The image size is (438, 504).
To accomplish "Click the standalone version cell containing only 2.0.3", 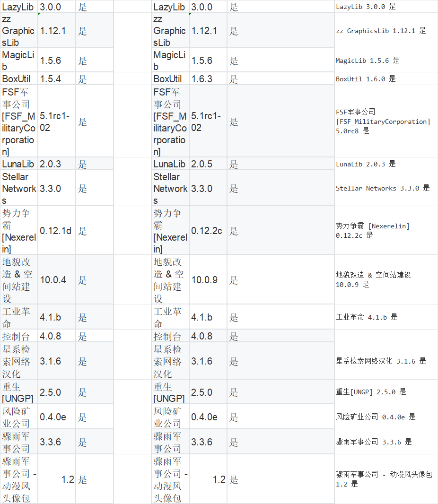I will [x=57, y=164].
